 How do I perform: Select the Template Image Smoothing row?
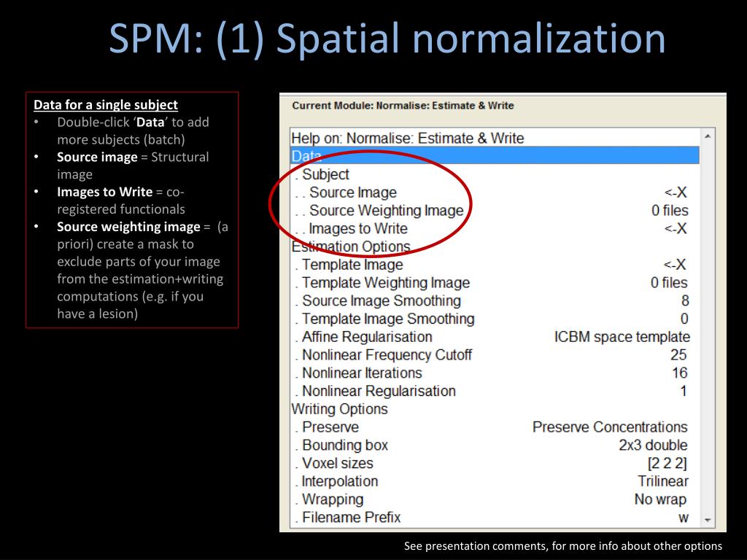tap(495, 319)
